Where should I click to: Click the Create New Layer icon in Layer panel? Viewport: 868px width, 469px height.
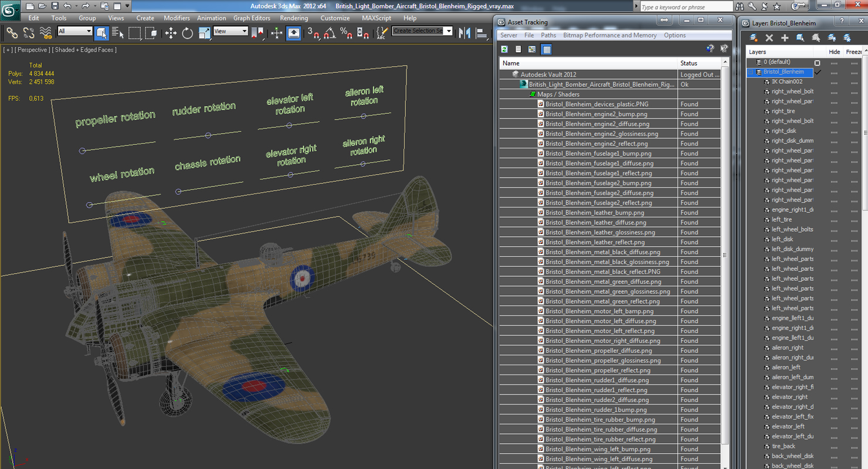[x=754, y=38]
